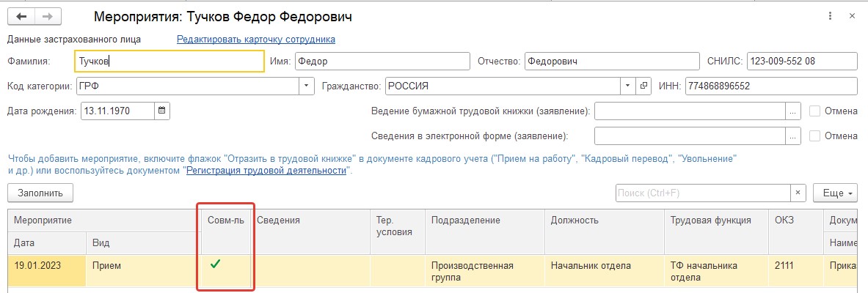The height and width of the screenshot is (293, 868).
Task: Enable Отмена for the электронной форме заявление
Action: (x=814, y=136)
